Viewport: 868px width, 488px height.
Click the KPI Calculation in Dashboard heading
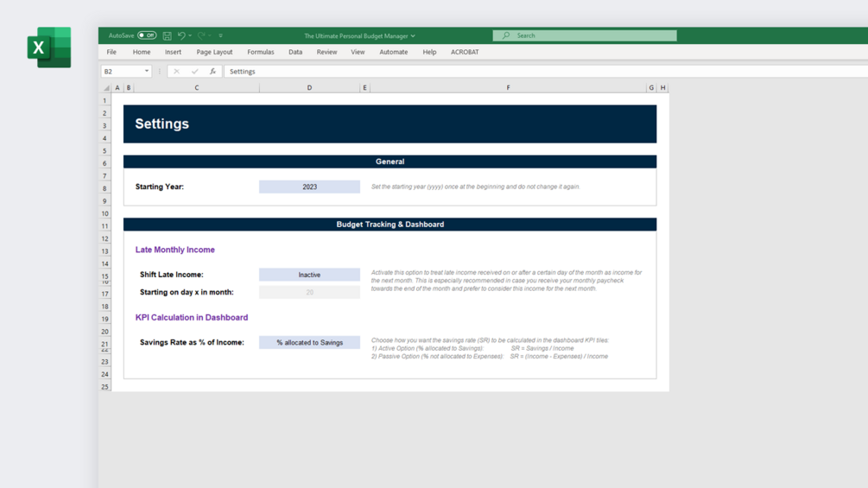click(192, 318)
